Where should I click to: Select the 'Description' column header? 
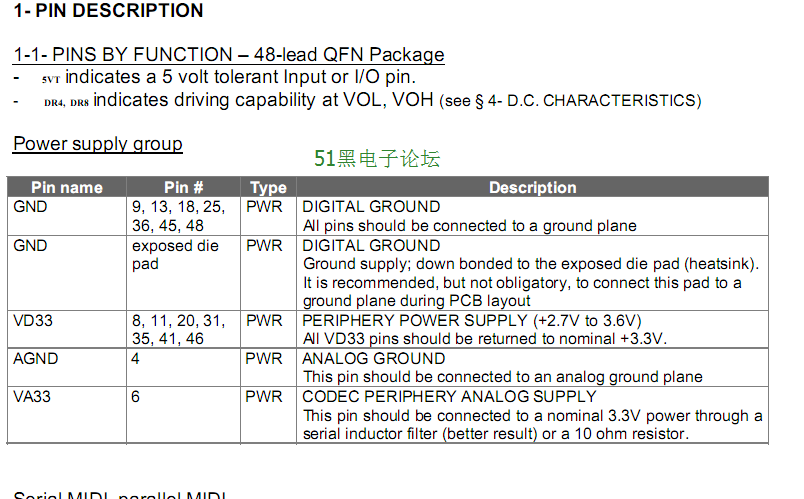pos(532,187)
